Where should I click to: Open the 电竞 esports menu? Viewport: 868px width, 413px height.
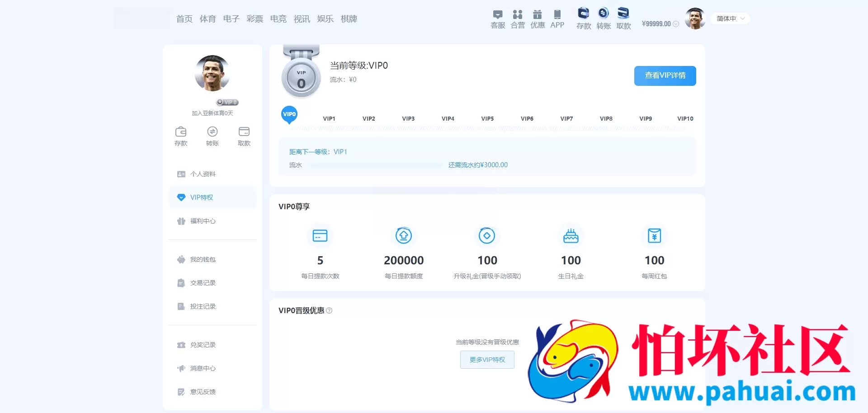pyautogui.click(x=278, y=19)
